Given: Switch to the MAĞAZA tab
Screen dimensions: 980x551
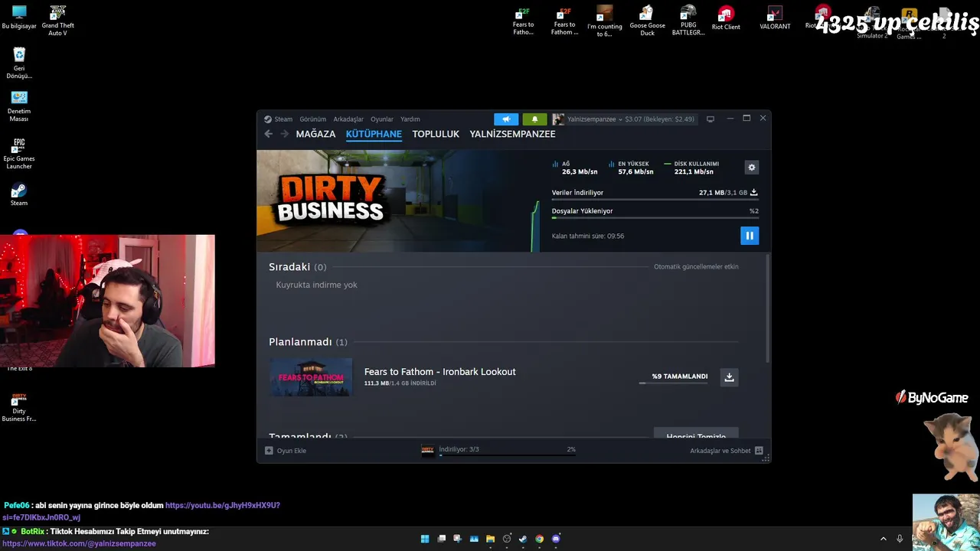Looking at the screenshot, I should click(x=315, y=134).
